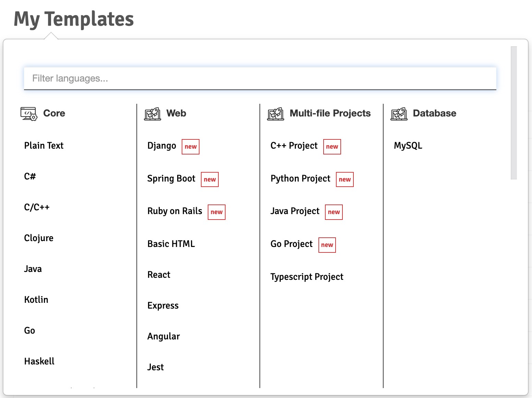Choose the Typescript Project template
This screenshot has height=398, width=532.
point(306,277)
